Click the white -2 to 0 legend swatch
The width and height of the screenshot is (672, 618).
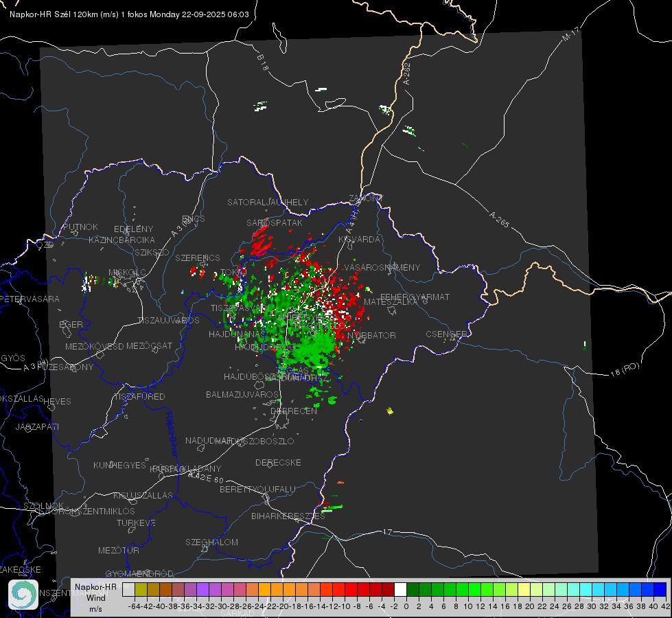point(400,589)
